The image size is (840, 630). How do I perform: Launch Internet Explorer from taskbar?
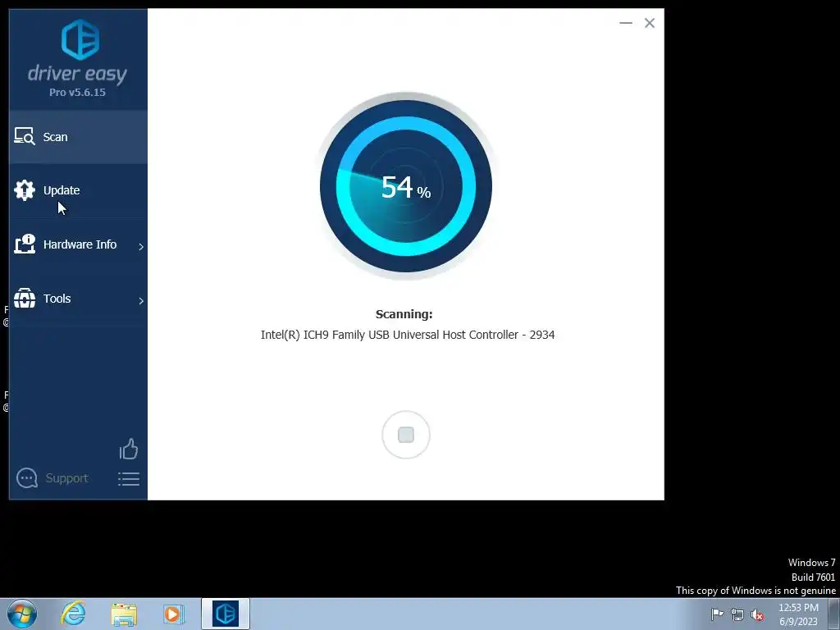[x=73, y=614]
